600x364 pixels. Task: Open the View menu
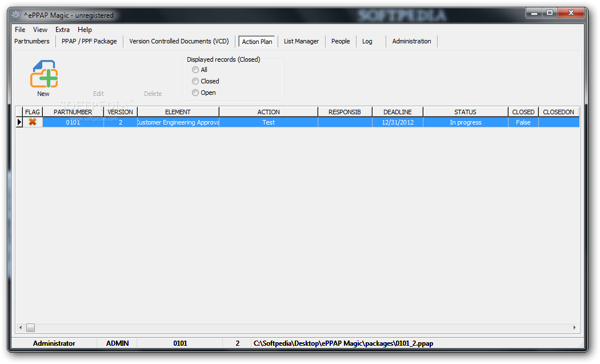(x=40, y=30)
